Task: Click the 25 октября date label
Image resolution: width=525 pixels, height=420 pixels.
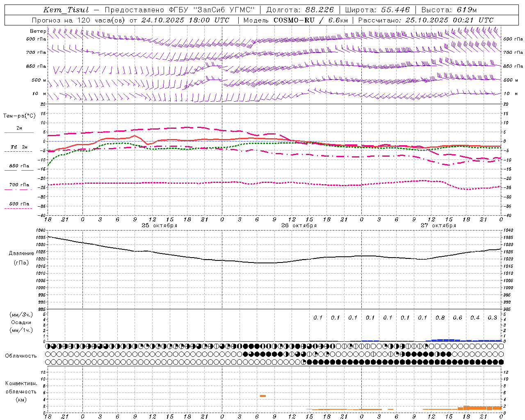Action: click(160, 226)
